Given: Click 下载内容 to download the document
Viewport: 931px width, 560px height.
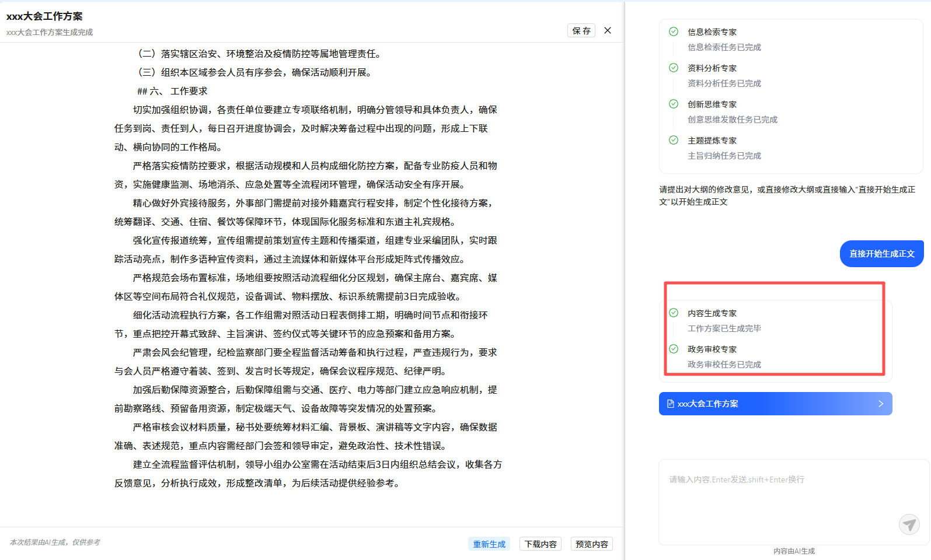Looking at the screenshot, I should (x=541, y=544).
